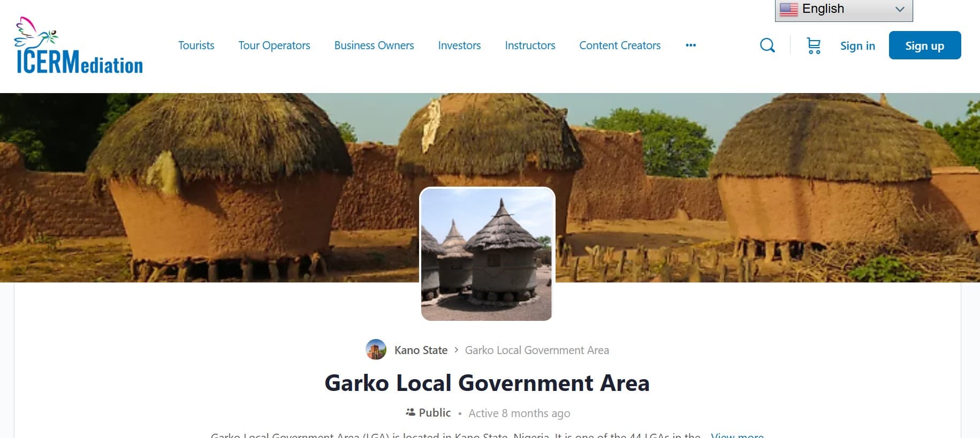Go to the Tourists menu

196,45
